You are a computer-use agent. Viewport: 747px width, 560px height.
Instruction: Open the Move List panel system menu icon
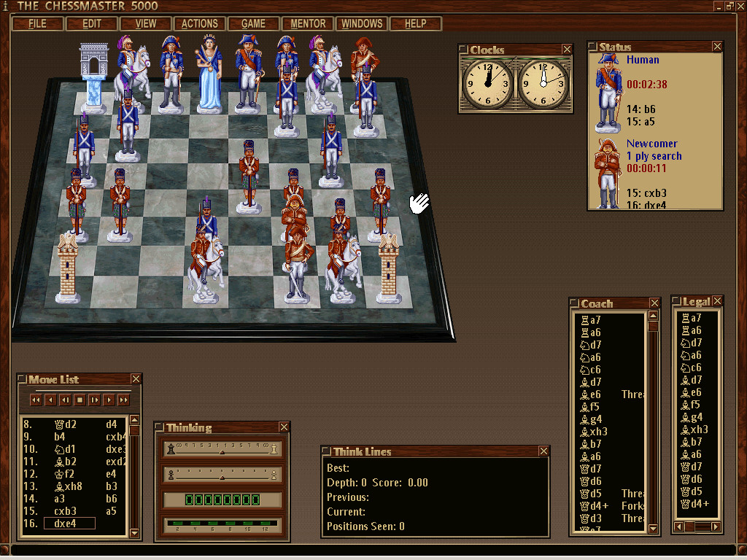pos(22,378)
